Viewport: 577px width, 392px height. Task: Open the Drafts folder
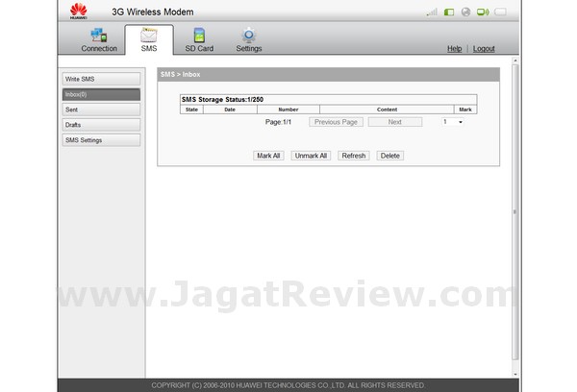(x=100, y=125)
